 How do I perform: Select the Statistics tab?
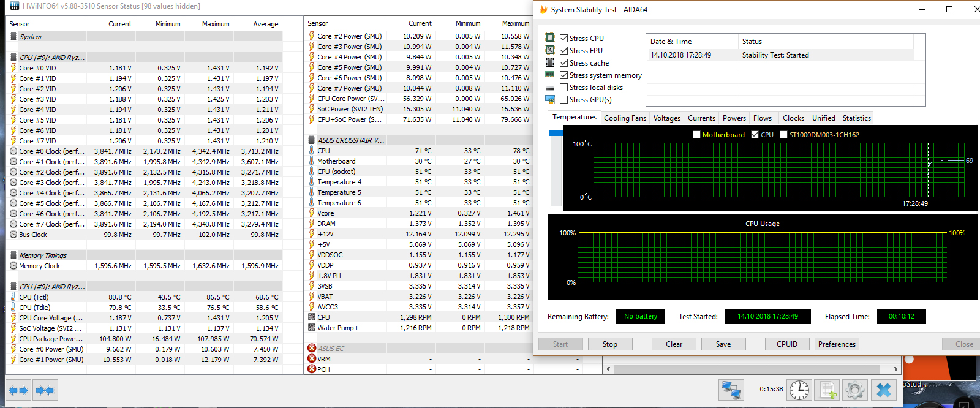856,118
